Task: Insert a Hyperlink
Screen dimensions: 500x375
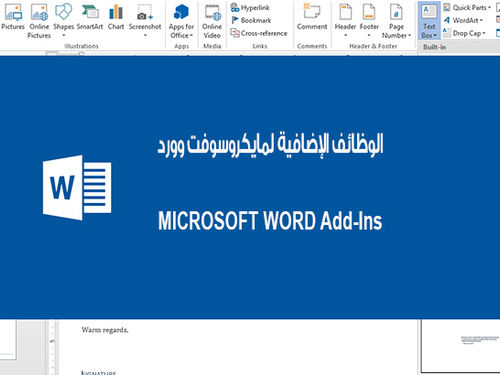Action: coord(250,7)
